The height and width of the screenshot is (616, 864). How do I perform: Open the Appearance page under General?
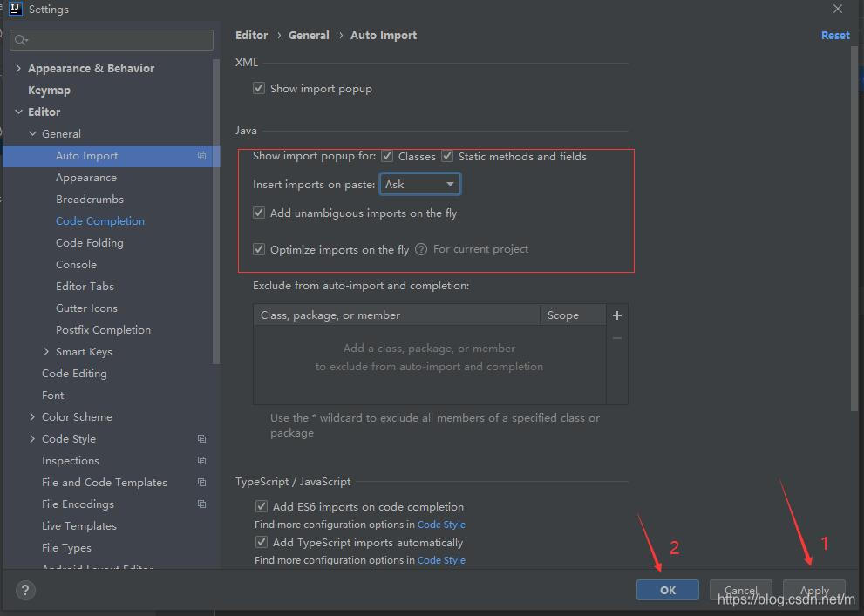coord(86,177)
